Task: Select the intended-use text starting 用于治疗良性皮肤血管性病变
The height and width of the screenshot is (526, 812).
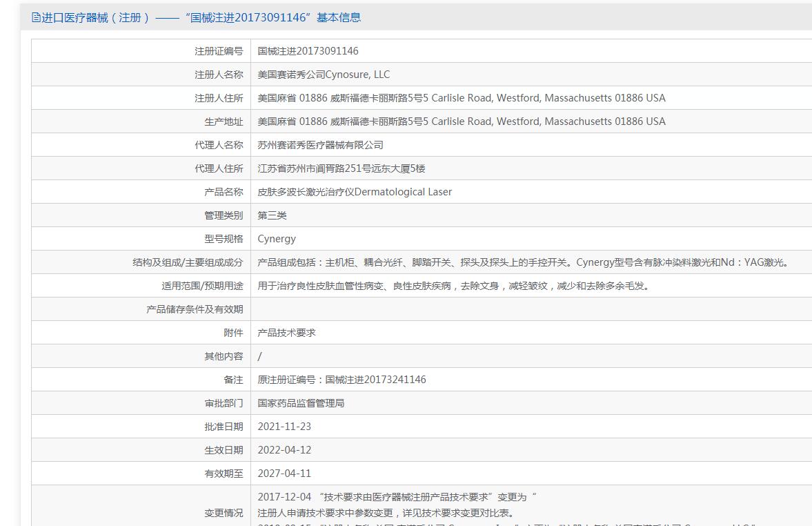Action: tap(454, 286)
